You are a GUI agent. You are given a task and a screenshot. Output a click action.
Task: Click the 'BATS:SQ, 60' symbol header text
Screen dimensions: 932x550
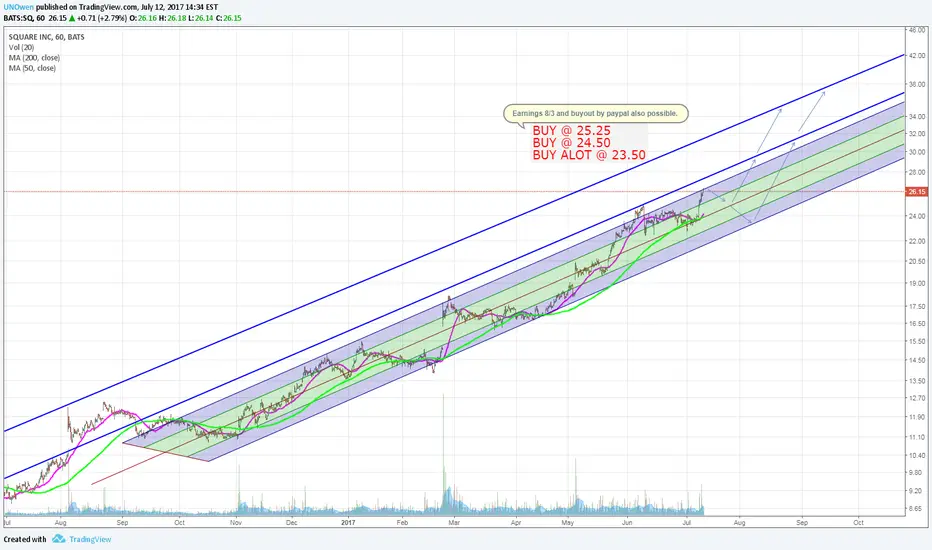[x=24, y=18]
